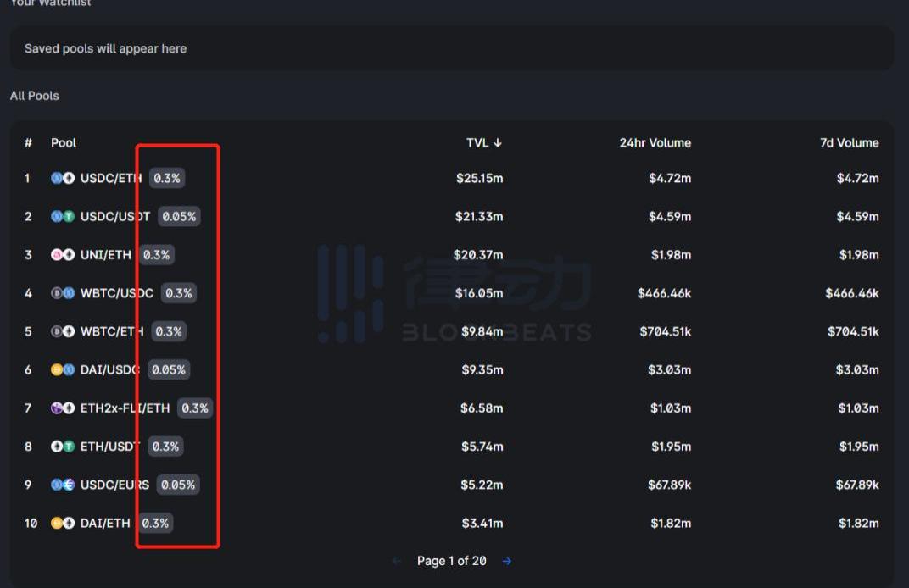Click the 0.3% fee badge on ETH2x-FLI/ETH
909x588 pixels.
point(195,408)
